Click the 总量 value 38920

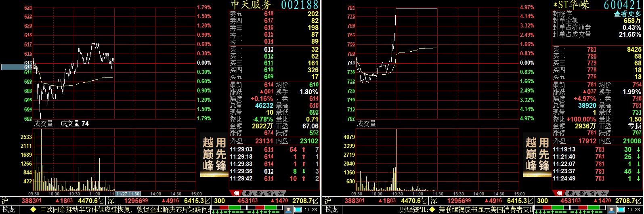pyautogui.click(x=587, y=105)
